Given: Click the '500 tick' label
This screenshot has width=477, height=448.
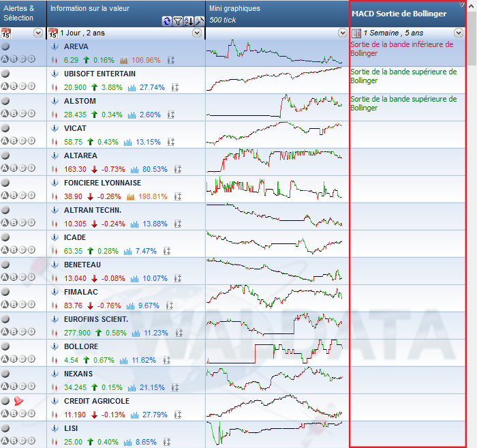Looking at the screenshot, I should click(x=222, y=20).
